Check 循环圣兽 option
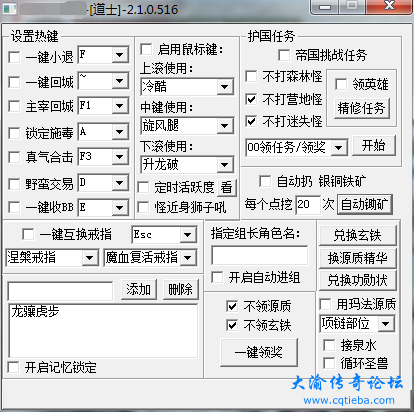Viewport: 414px width, 412px height. 329,363
